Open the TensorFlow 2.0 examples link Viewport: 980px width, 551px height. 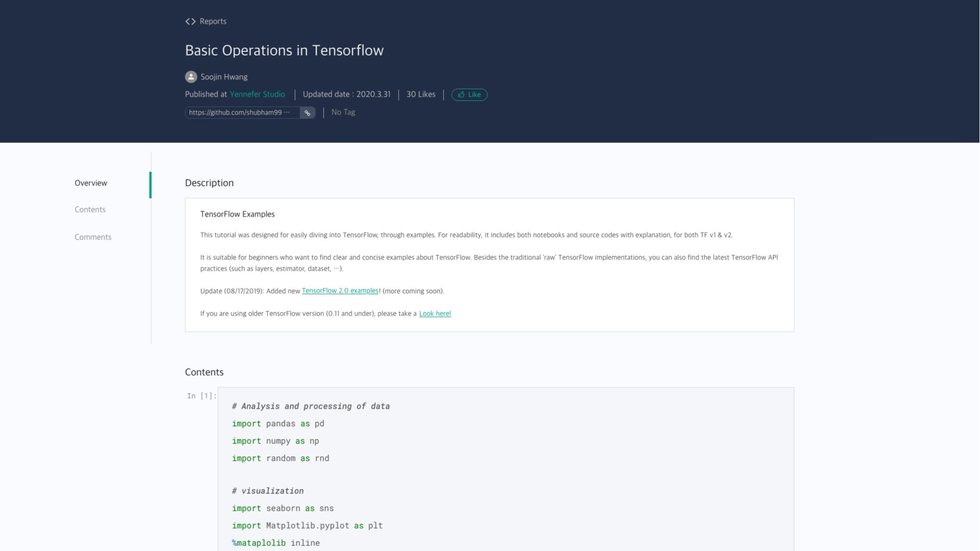340,291
